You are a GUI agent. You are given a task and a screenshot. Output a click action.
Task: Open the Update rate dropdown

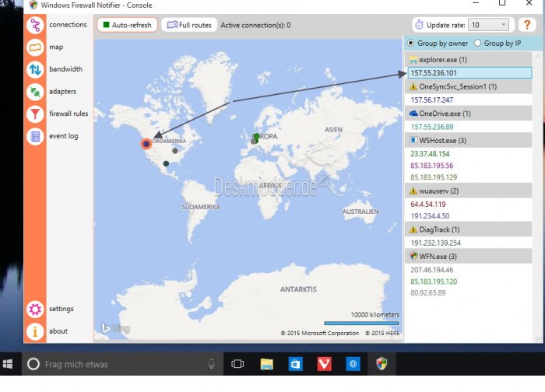(x=488, y=25)
